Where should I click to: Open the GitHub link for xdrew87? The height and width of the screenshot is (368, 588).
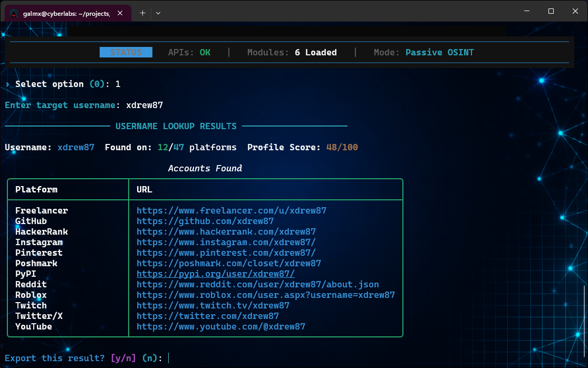point(205,221)
